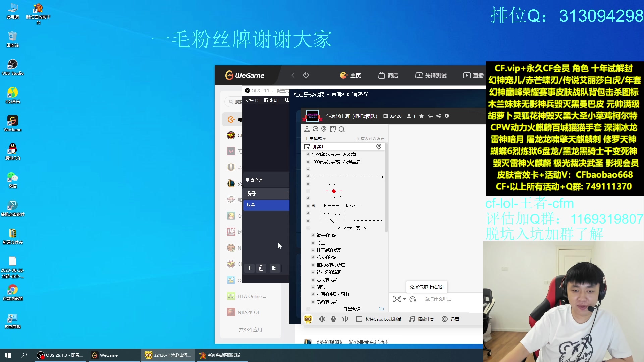
Task: Click channel ID 32426 in YY header
Action: click(392, 116)
